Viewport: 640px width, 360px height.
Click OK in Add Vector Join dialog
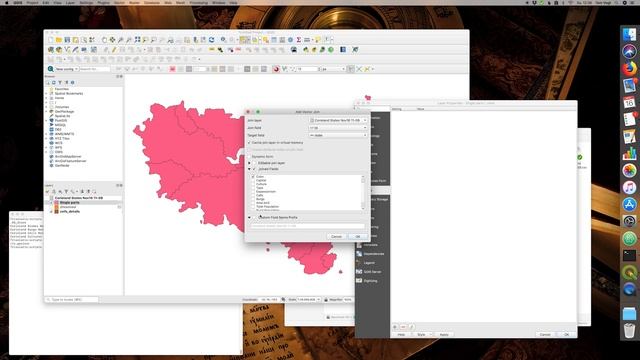coord(358,237)
